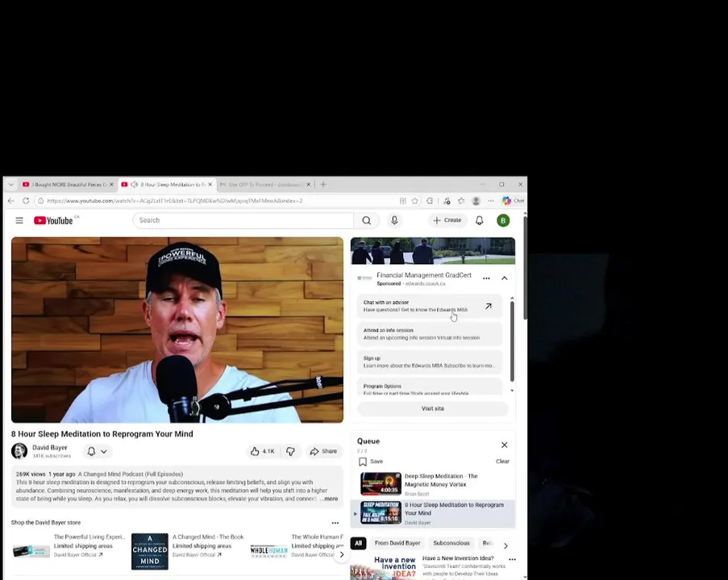Close the Gmail 'Use OTP To Proceed' tab
The image size is (728, 580).
tap(308, 184)
